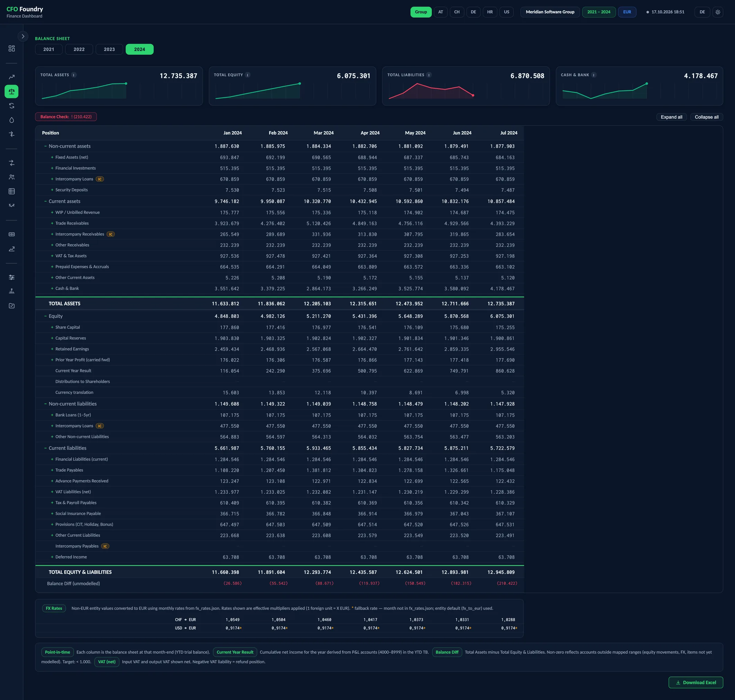Screen dimensions: 735x700
Task: Switch to the 2022 year tab
Action: coord(79,49)
